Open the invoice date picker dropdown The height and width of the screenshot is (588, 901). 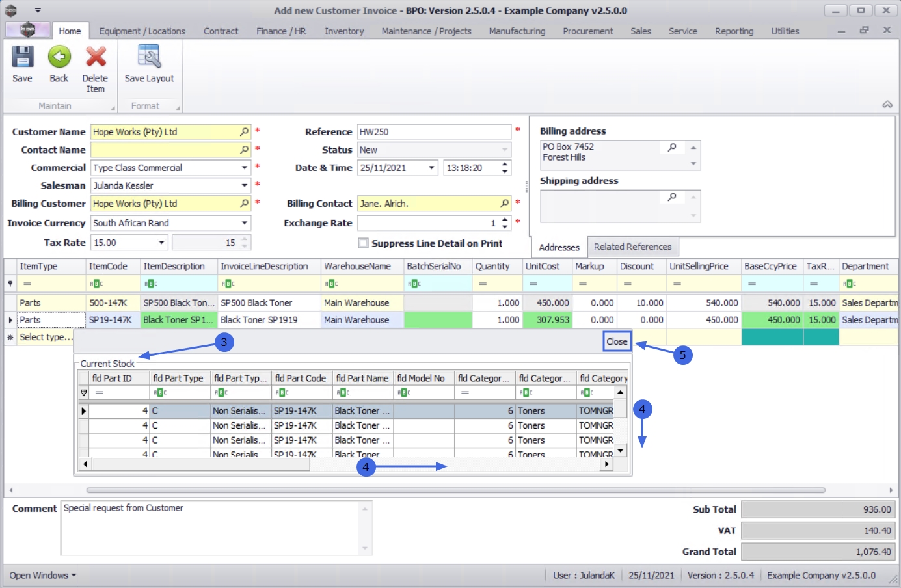[431, 168]
